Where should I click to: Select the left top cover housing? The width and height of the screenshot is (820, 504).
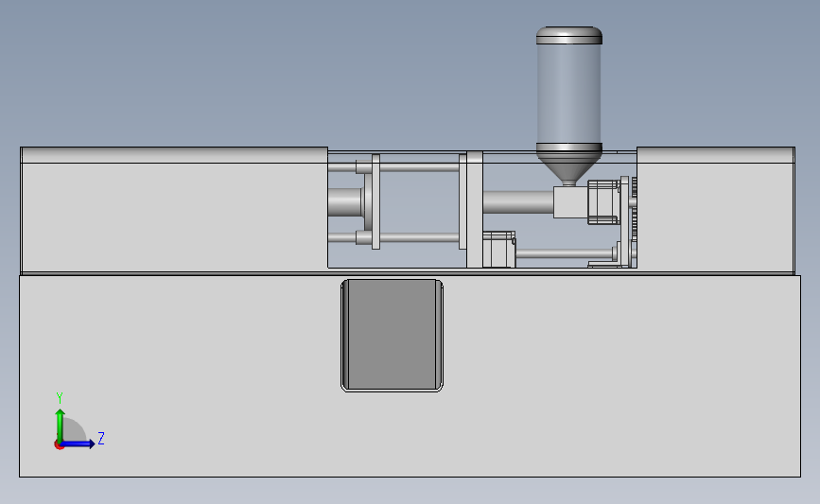tap(174, 210)
